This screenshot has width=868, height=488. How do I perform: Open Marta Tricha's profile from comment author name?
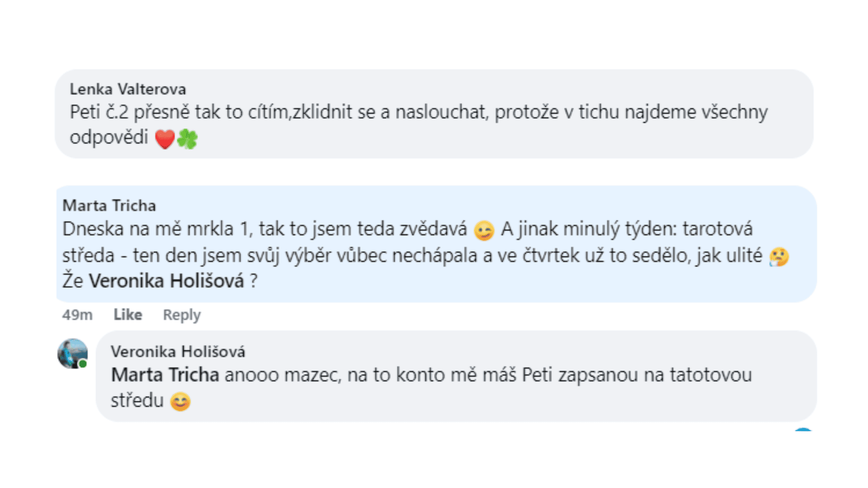point(109,206)
